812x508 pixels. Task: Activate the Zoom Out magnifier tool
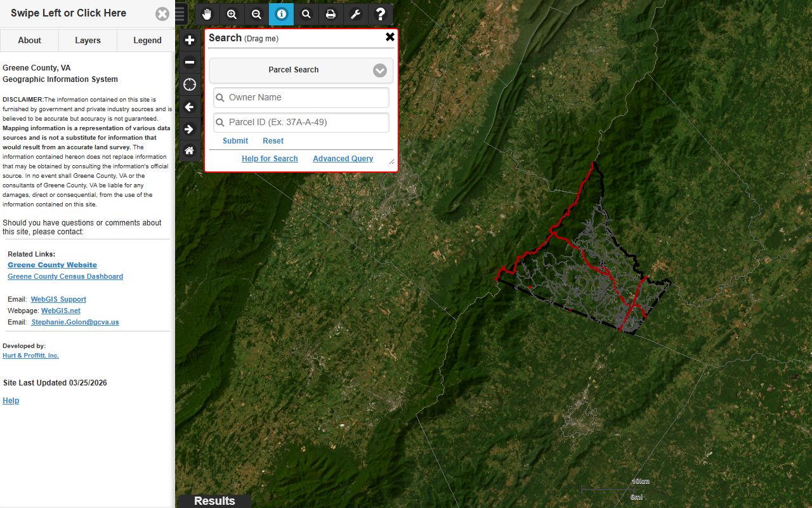point(256,14)
